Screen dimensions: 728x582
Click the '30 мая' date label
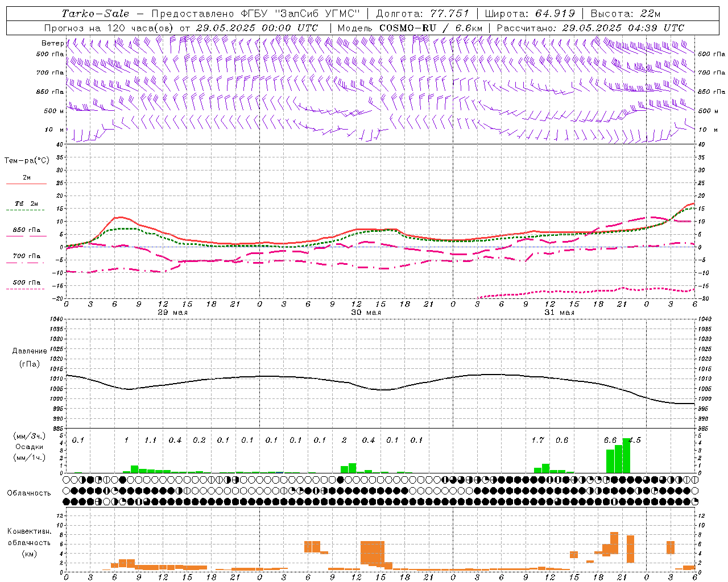click(366, 313)
